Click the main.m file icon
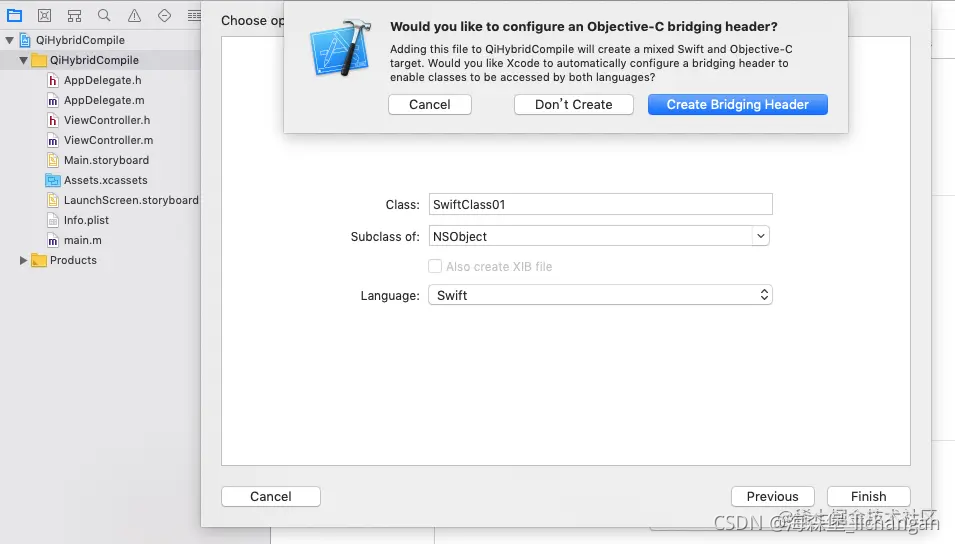 53,241
